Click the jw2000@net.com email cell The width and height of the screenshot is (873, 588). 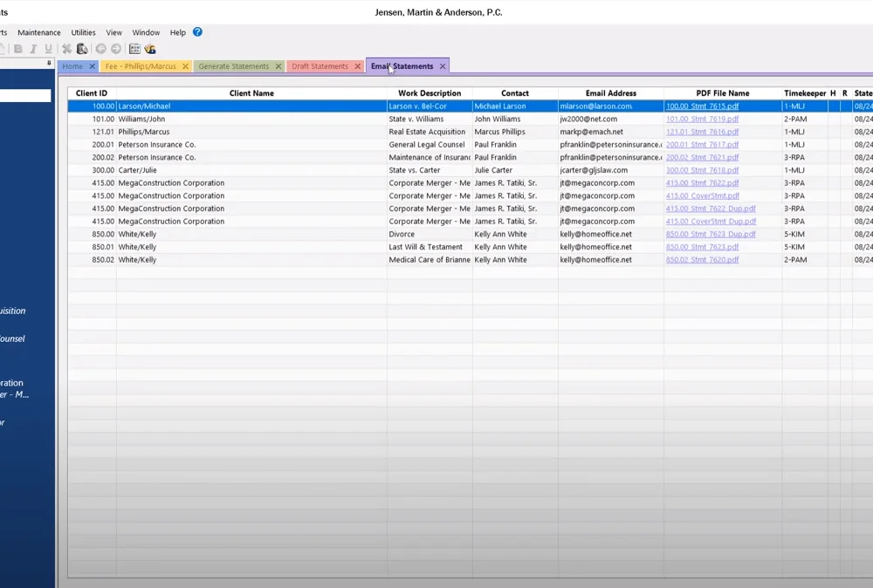coord(611,119)
